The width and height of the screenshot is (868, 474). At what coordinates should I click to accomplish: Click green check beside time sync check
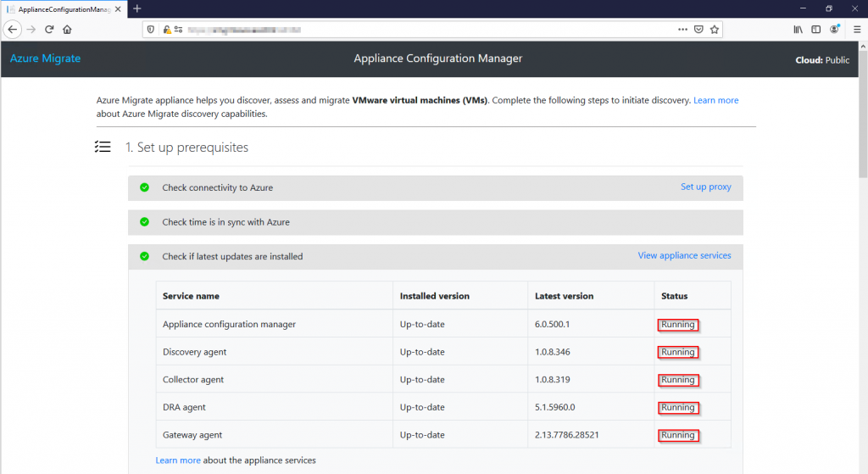coord(144,222)
